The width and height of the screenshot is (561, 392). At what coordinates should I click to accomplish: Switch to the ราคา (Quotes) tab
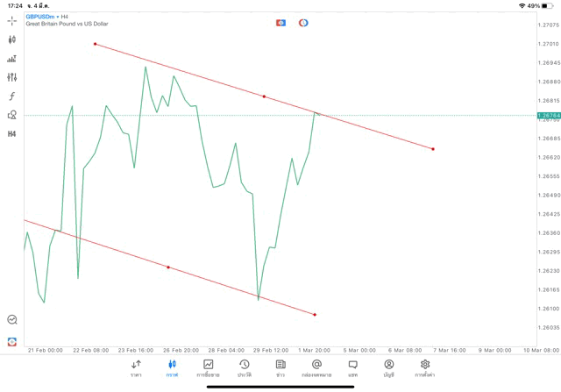pyautogui.click(x=136, y=367)
